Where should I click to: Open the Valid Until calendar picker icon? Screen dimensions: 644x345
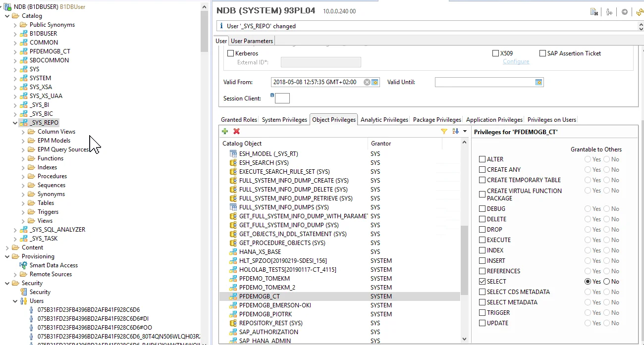538,82
